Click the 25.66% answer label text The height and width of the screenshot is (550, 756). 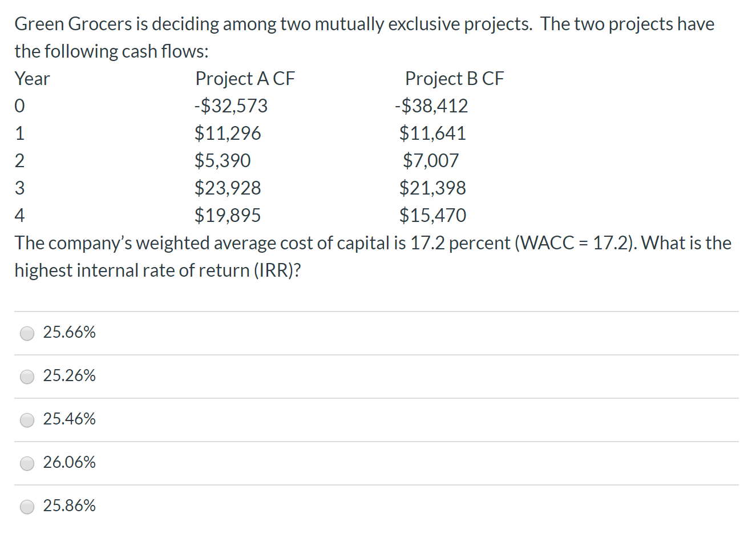click(69, 331)
